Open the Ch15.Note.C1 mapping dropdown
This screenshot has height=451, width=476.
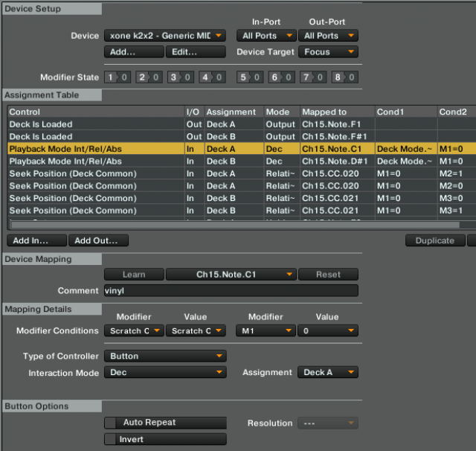[x=231, y=275]
